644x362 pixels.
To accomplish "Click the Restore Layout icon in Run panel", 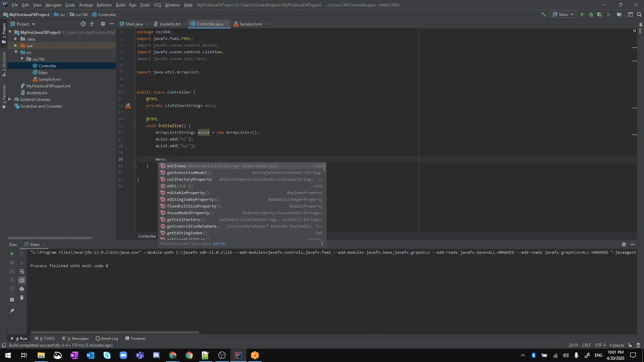I will point(13,300).
